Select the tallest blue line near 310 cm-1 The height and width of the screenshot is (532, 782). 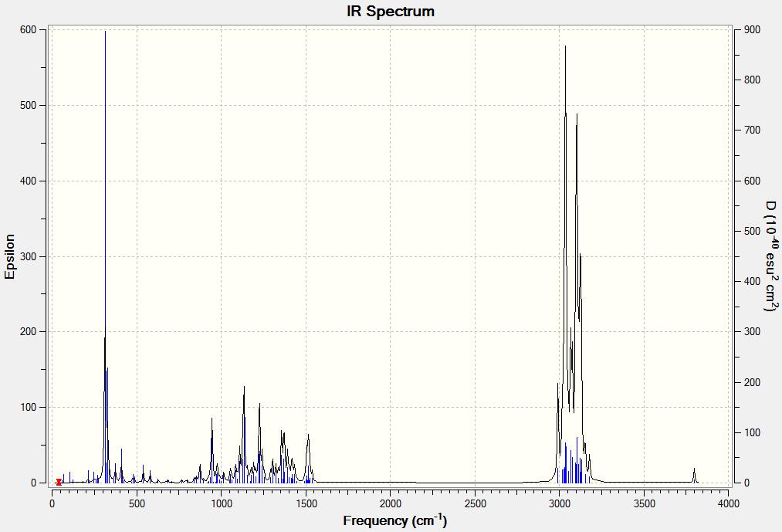[105, 180]
